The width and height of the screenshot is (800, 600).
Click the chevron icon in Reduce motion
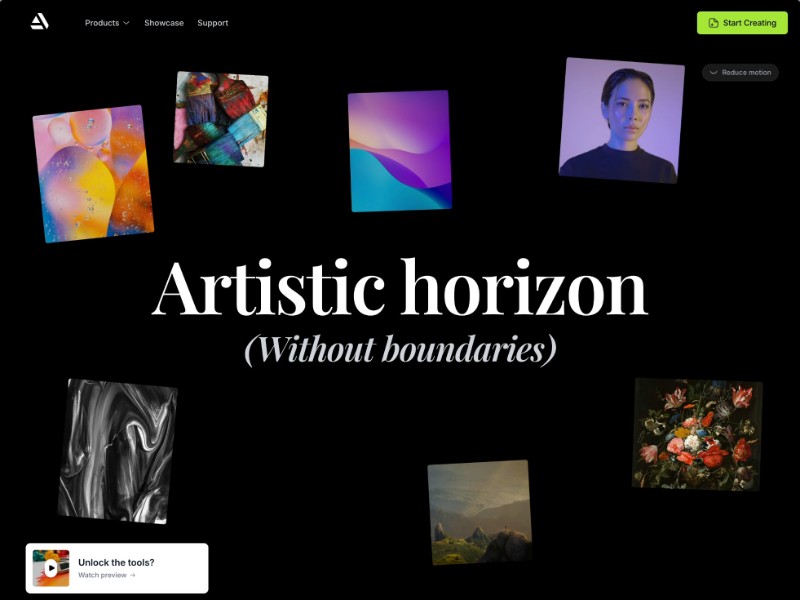point(714,72)
